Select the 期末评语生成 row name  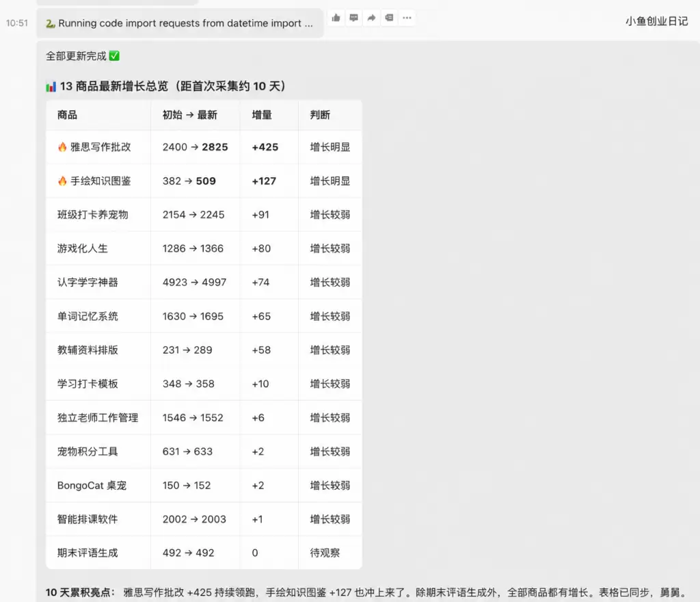[x=87, y=553]
